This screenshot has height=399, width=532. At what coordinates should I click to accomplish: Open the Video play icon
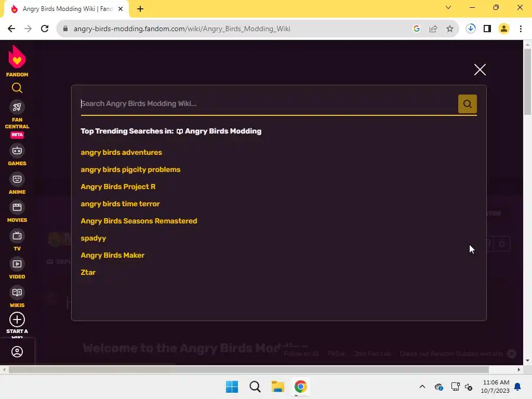pyautogui.click(x=17, y=264)
